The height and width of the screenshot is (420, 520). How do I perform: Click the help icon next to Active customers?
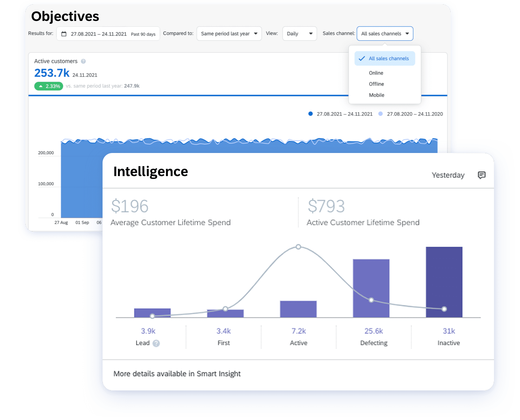[83, 61]
